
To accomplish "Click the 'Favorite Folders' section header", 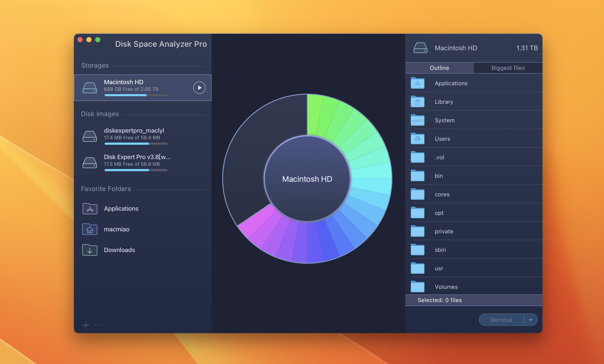I will (106, 189).
